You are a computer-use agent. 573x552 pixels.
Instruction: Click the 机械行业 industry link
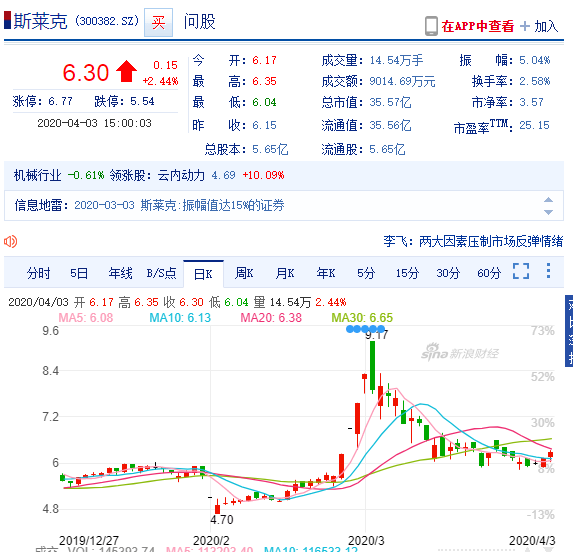tap(37, 175)
